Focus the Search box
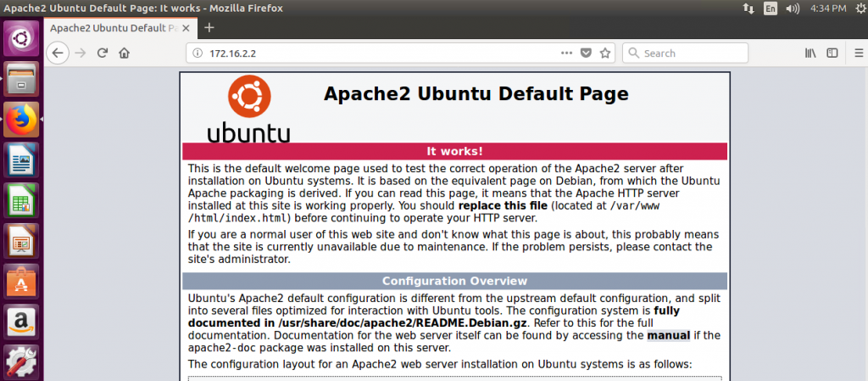Screen dimensions: 868x381 [x=685, y=53]
